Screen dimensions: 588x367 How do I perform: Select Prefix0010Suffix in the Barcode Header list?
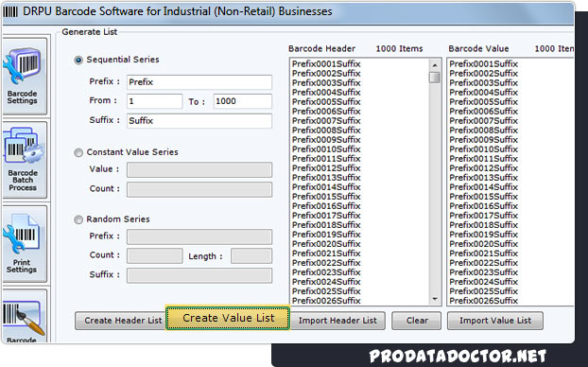pyautogui.click(x=326, y=149)
